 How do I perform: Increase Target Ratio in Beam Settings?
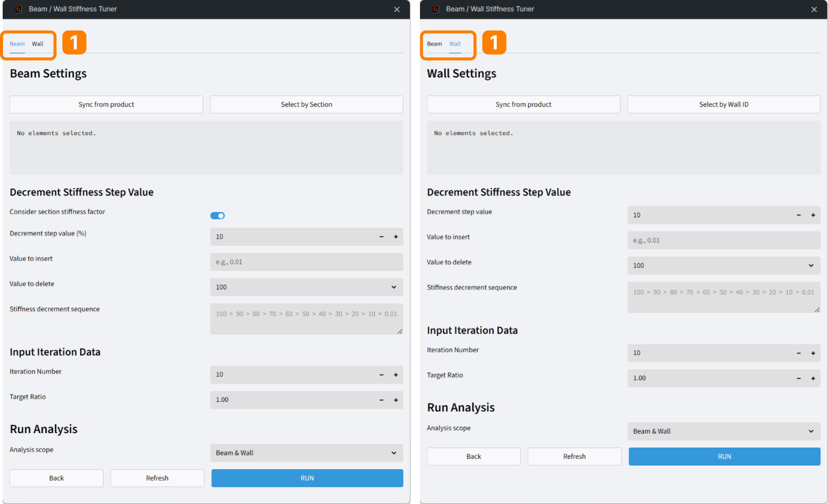[396, 400]
